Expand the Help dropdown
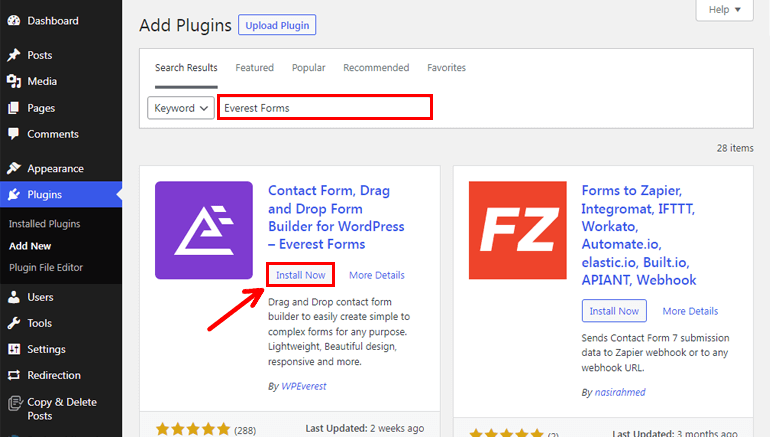Viewport: 770px width, 437px height. pos(724,10)
